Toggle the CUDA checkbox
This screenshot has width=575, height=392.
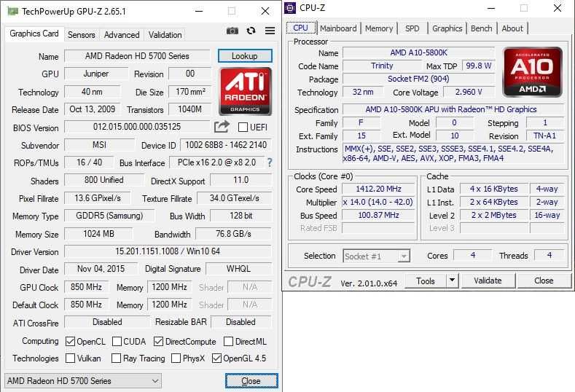117,342
